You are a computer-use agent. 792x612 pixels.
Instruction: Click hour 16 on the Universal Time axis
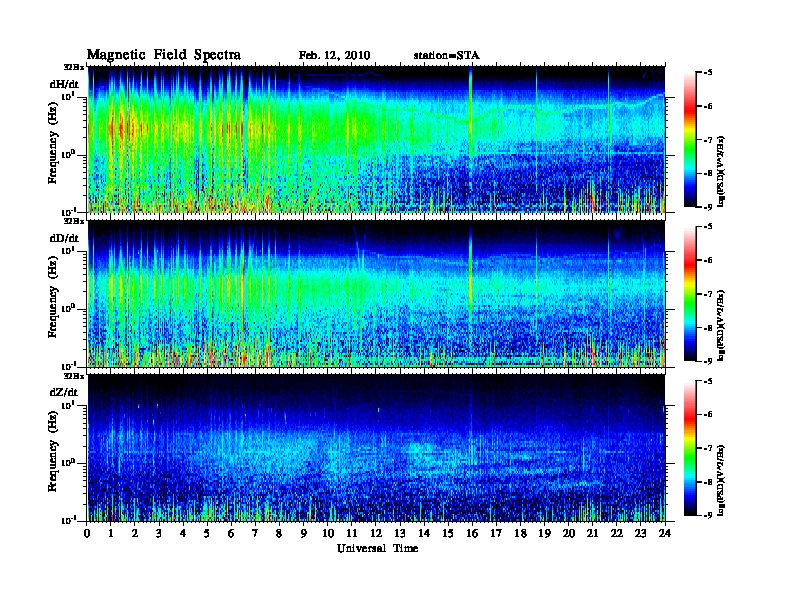pos(472,534)
